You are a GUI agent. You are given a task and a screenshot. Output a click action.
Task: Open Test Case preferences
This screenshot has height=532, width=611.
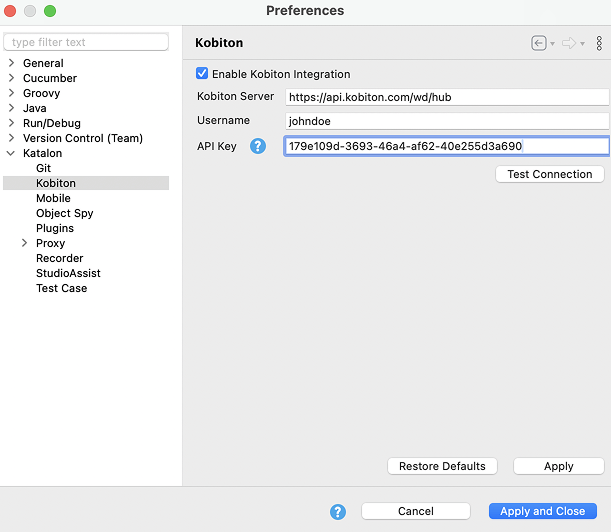61,288
